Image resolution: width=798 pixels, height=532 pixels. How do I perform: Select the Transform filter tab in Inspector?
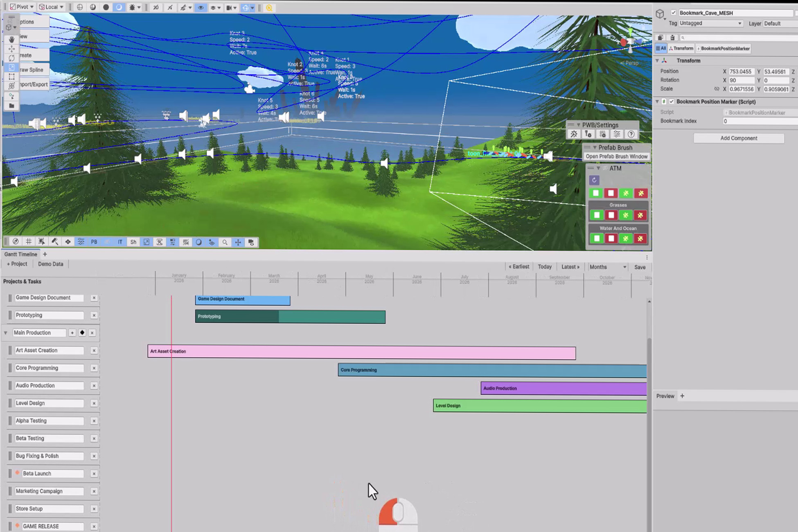(x=681, y=48)
